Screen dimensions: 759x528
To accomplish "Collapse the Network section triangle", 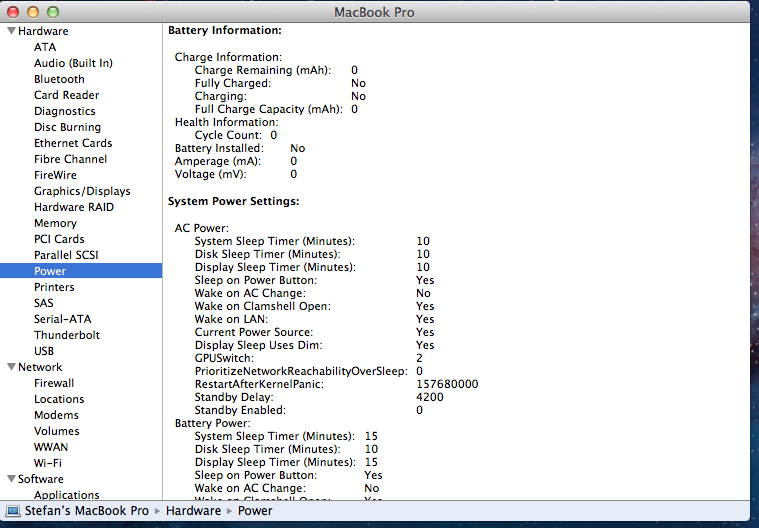I will [12, 367].
